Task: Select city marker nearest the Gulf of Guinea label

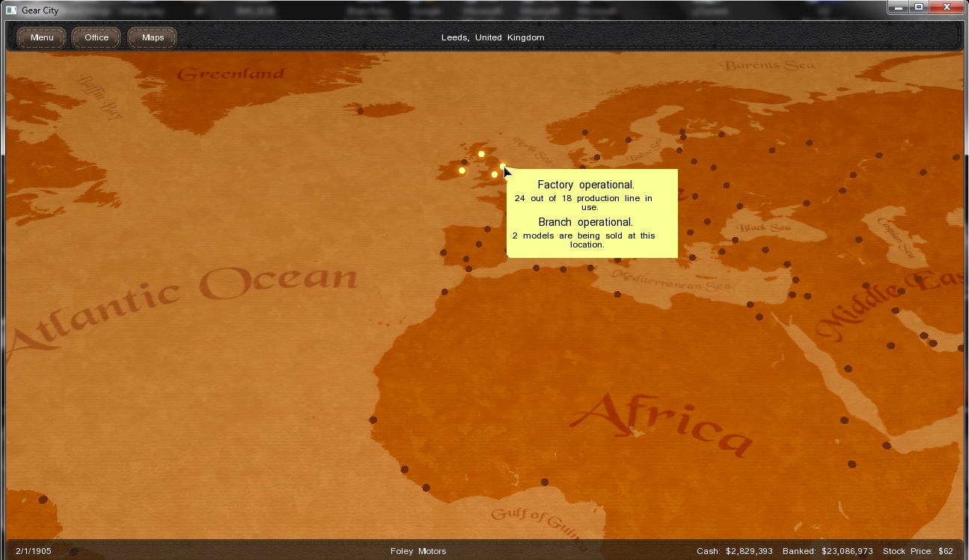Action: point(545,482)
